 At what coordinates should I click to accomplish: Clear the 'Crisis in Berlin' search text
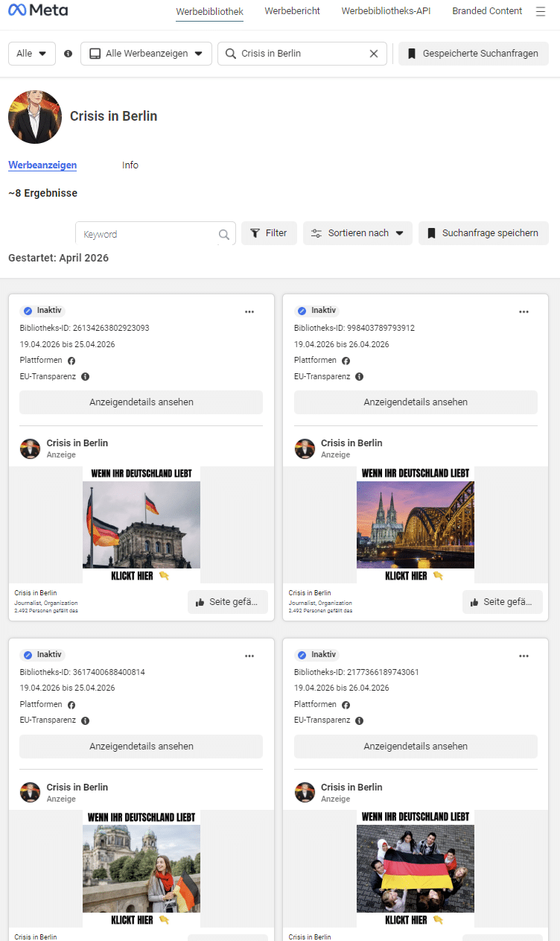374,54
